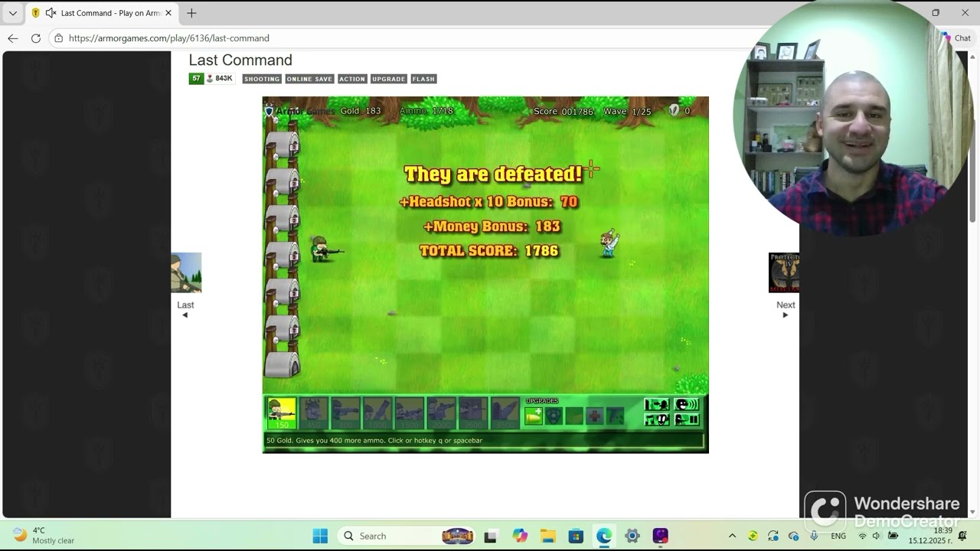Toggle the game music
Viewport: 980px width, 551px height.
click(x=657, y=419)
